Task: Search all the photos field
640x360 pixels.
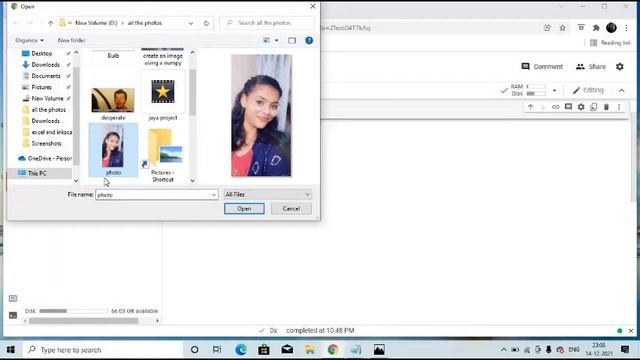Action: [x=267, y=23]
